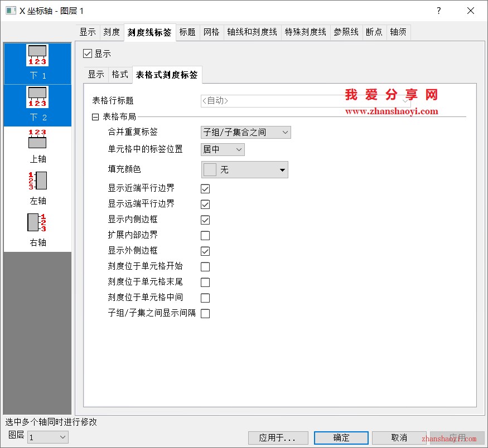This screenshot has width=488, height=448.
Task: Click the 应用于... button
Action: pyautogui.click(x=278, y=438)
